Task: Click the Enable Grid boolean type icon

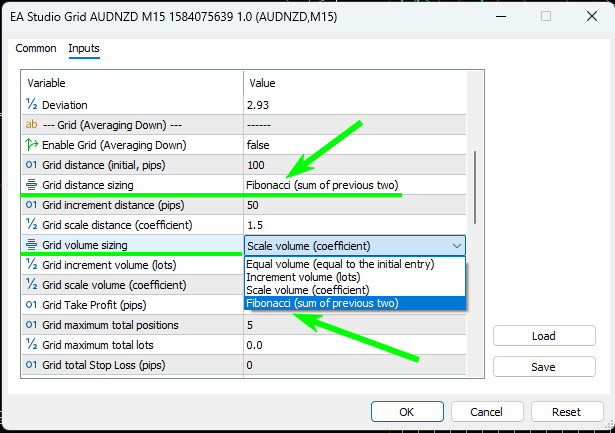Action: (x=31, y=145)
